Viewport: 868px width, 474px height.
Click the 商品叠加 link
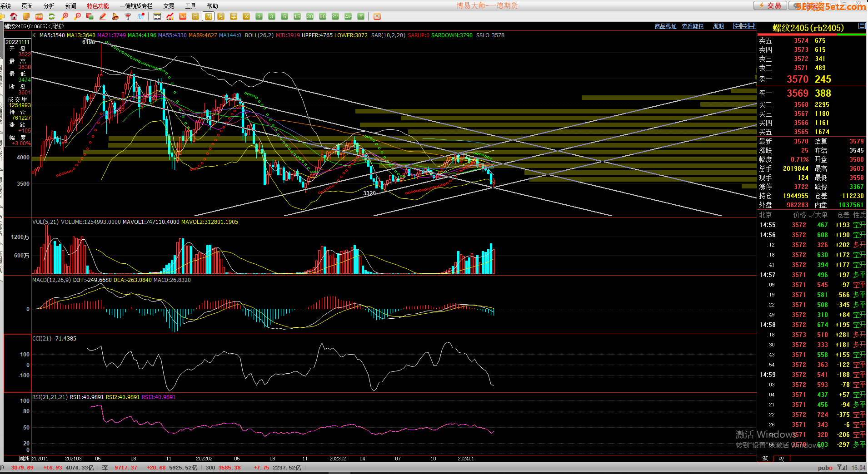tap(665, 26)
